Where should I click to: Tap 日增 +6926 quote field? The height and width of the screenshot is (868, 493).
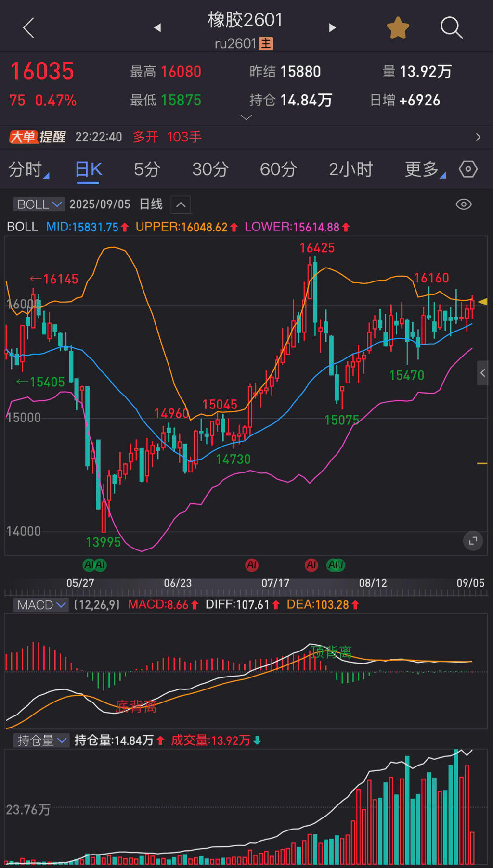405,100
